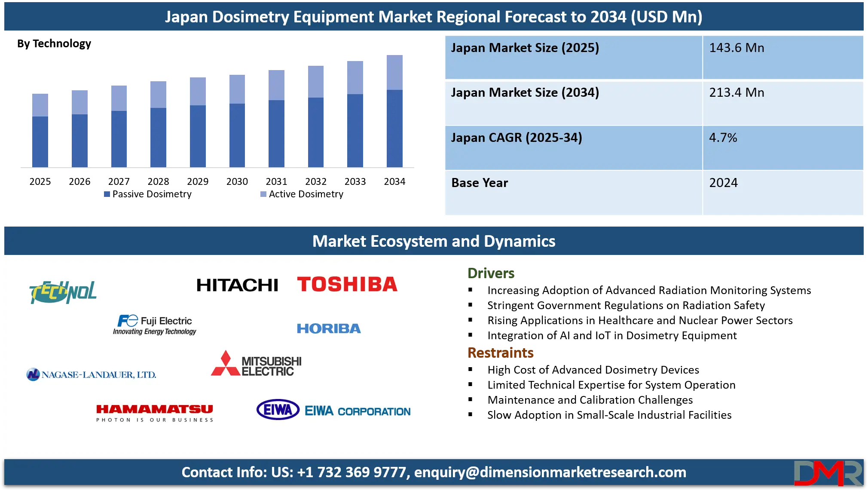Click the Fuji Electric logo
Viewport: 868px width, 497px height.
pyautogui.click(x=154, y=325)
